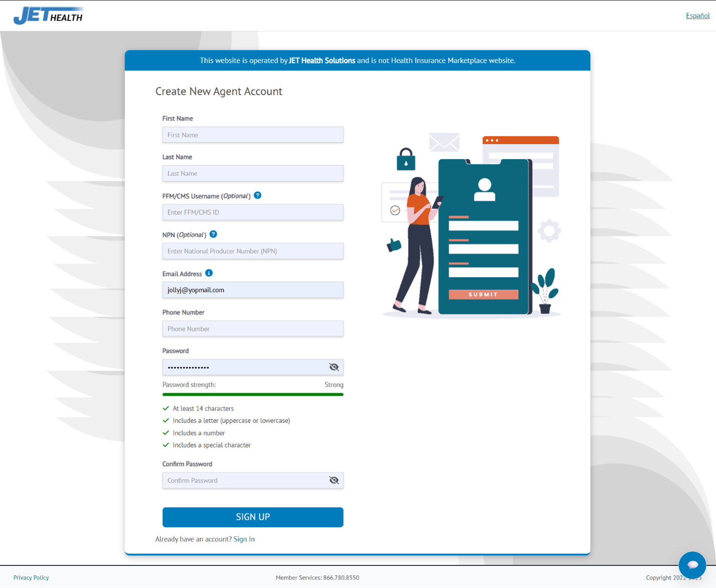
Task: Toggle Confirm Password visibility
Action: click(x=334, y=480)
